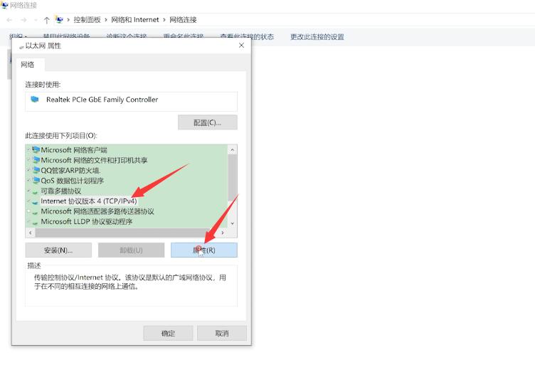The height and width of the screenshot is (392, 535).
Task: Click the Internet 协议版本 4 protocol icon
Action: coord(35,202)
